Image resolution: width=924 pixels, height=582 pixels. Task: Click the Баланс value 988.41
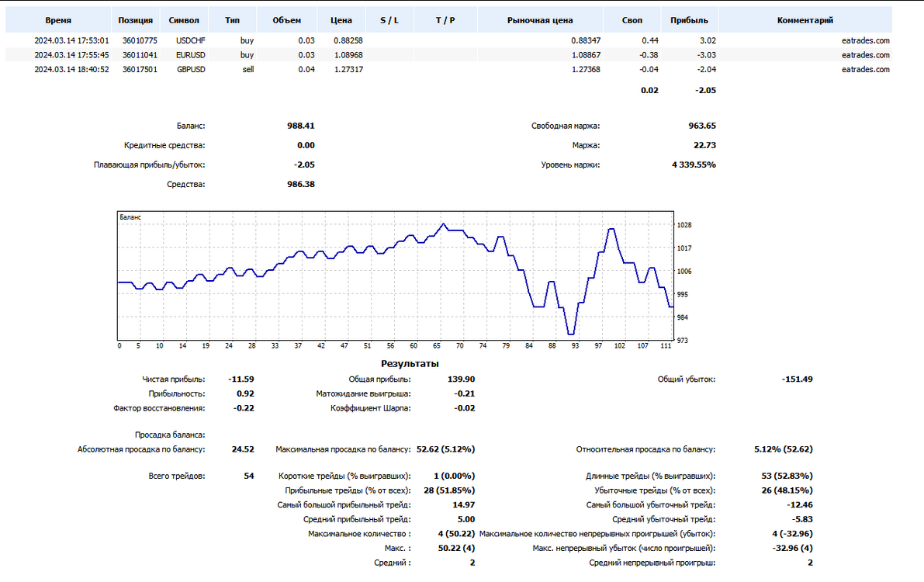[x=300, y=126]
